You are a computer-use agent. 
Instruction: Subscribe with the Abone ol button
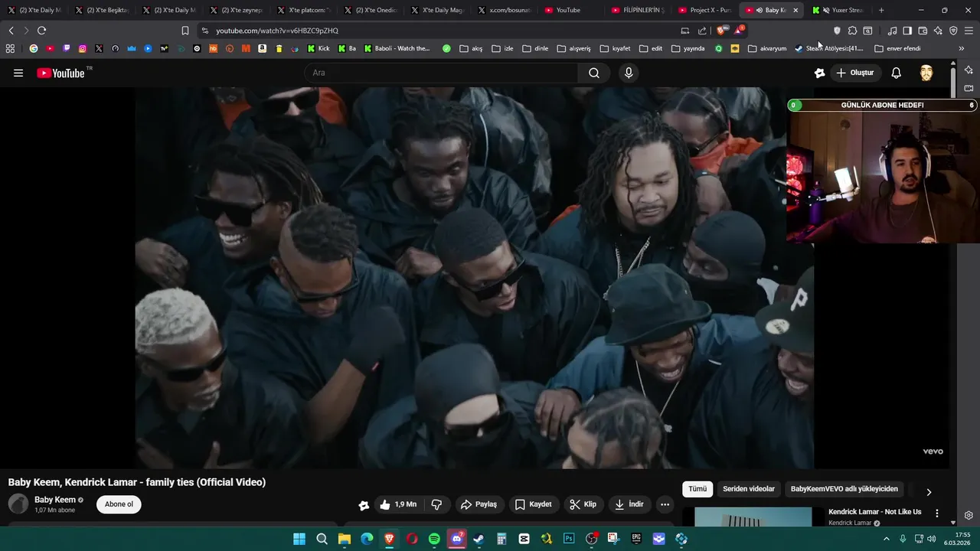[x=119, y=504]
